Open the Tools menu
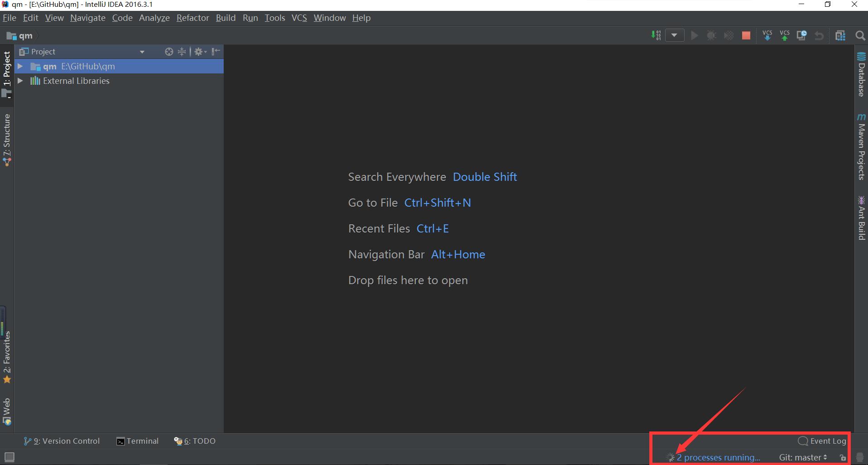This screenshot has height=465, width=868. coord(275,18)
